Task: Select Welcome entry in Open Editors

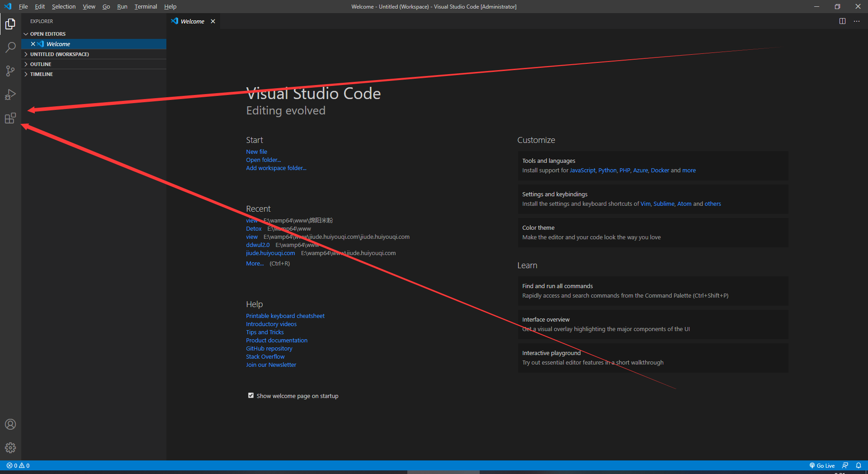Action: (x=94, y=44)
